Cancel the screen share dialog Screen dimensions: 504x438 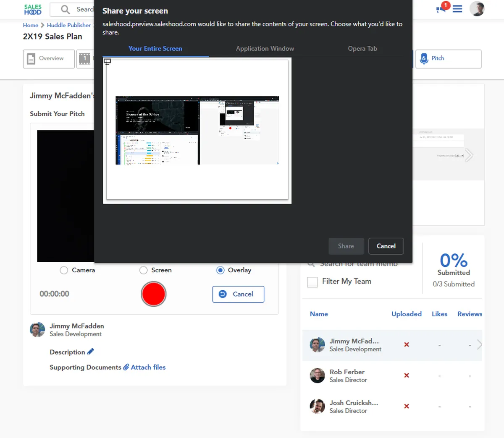coord(386,246)
